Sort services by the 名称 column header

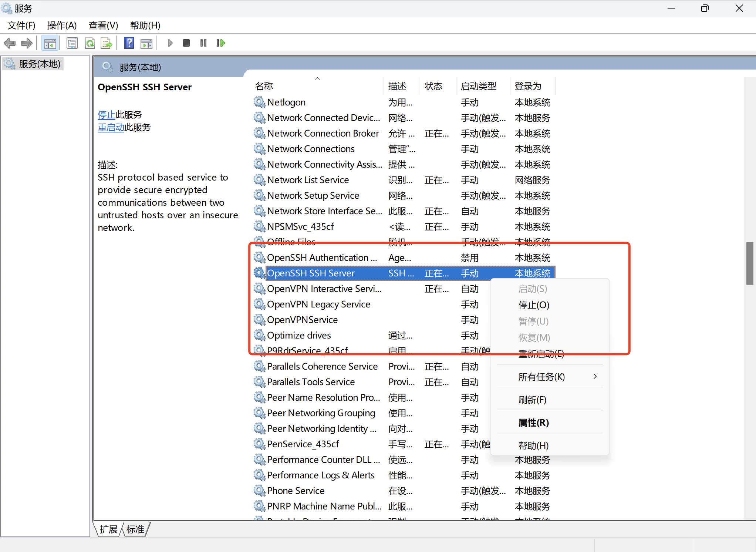[x=264, y=86]
